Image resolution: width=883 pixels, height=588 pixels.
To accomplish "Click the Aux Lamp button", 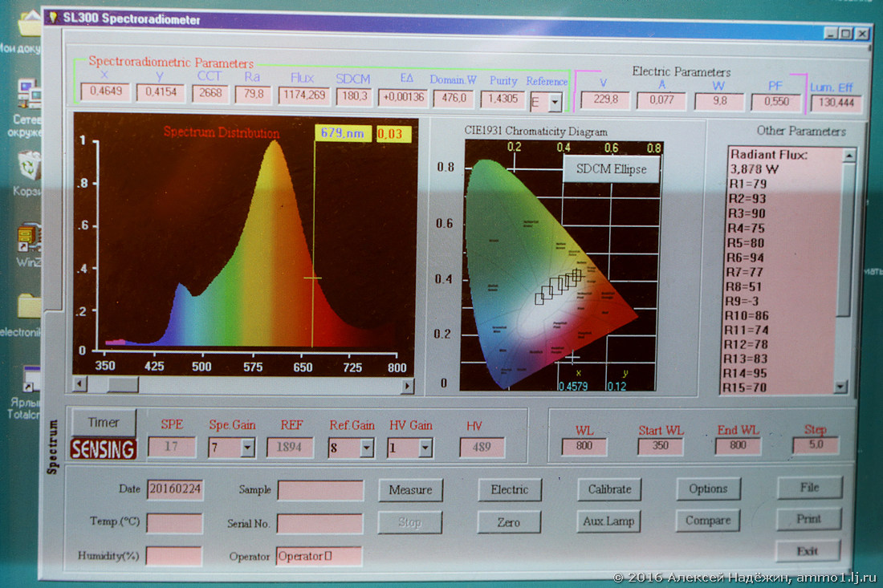I will (608, 521).
